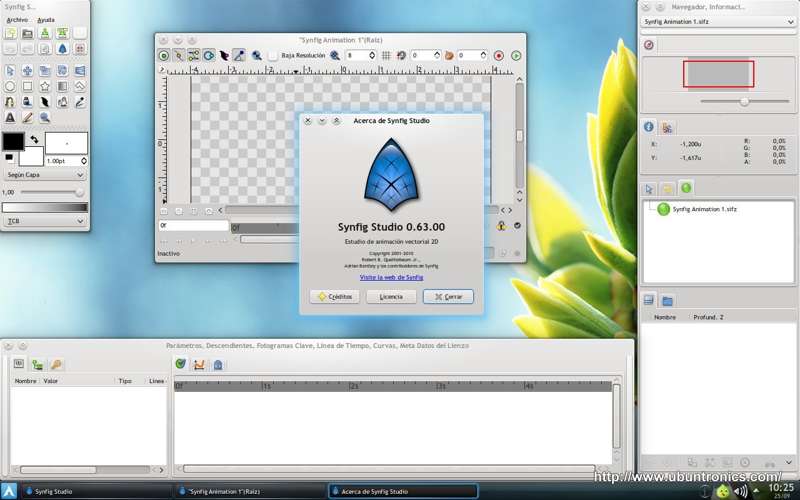
Task: Toggle radius ducks display in canvas toolbar
Action: tap(209, 56)
